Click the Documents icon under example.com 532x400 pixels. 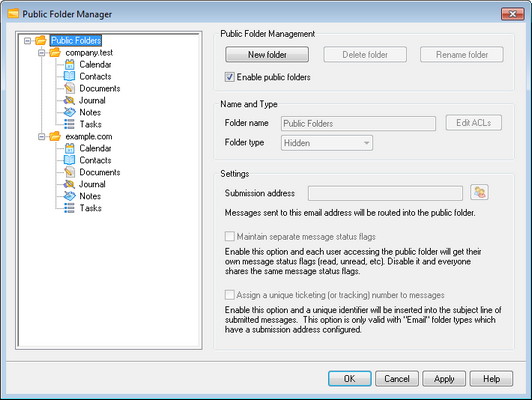click(x=70, y=172)
